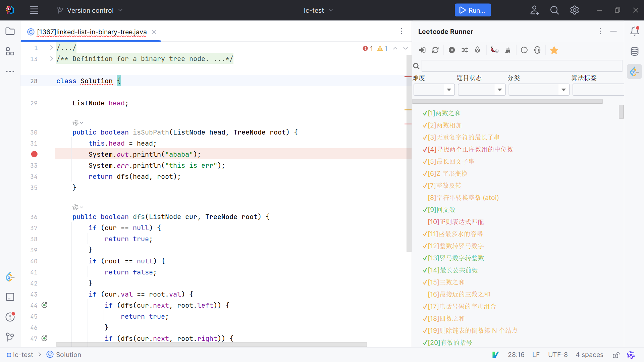Viewport: 644px width, 362px height.
Task: Toggle the Leetcode Runner sidebar icon on right
Action: (x=634, y=71)
